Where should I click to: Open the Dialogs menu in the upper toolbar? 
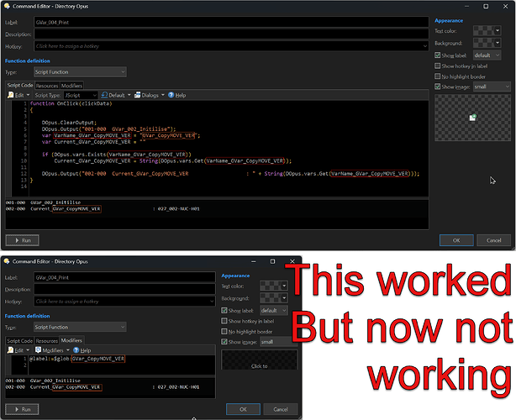pos(150,95)
